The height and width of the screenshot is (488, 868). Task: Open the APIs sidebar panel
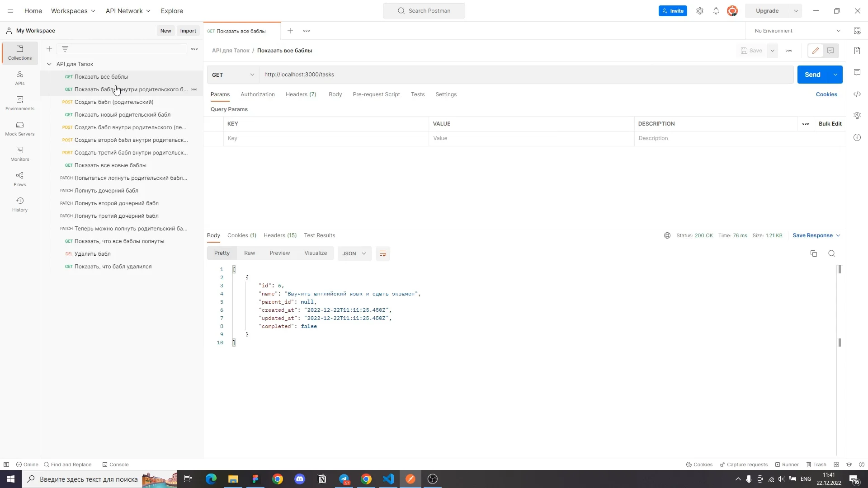point(20,78)
